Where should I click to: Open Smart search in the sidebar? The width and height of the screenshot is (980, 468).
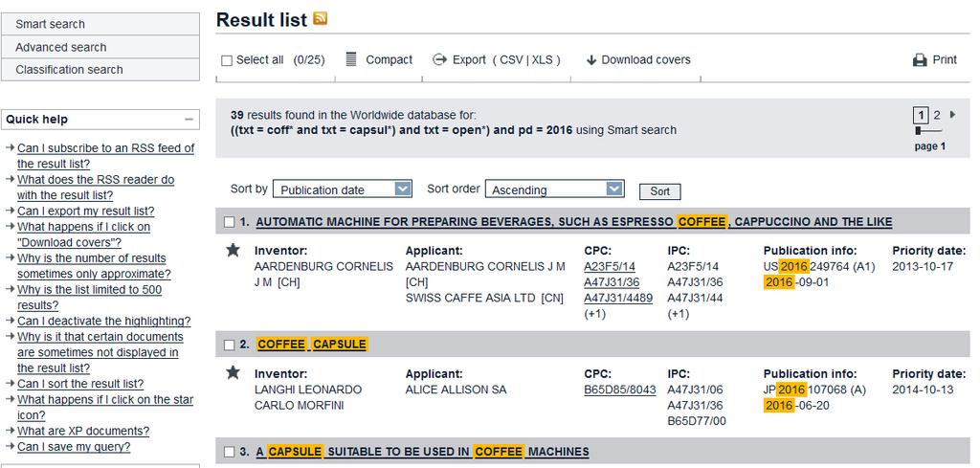point(100,24)
